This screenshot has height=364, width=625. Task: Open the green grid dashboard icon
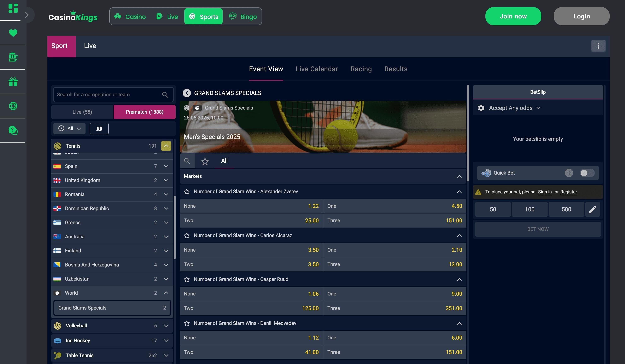coord(13,8)
